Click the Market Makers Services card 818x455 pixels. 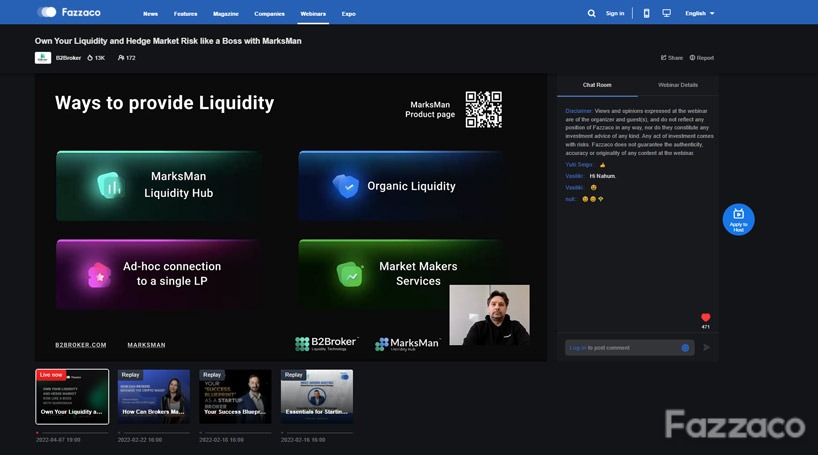click(x=402, y=274)
